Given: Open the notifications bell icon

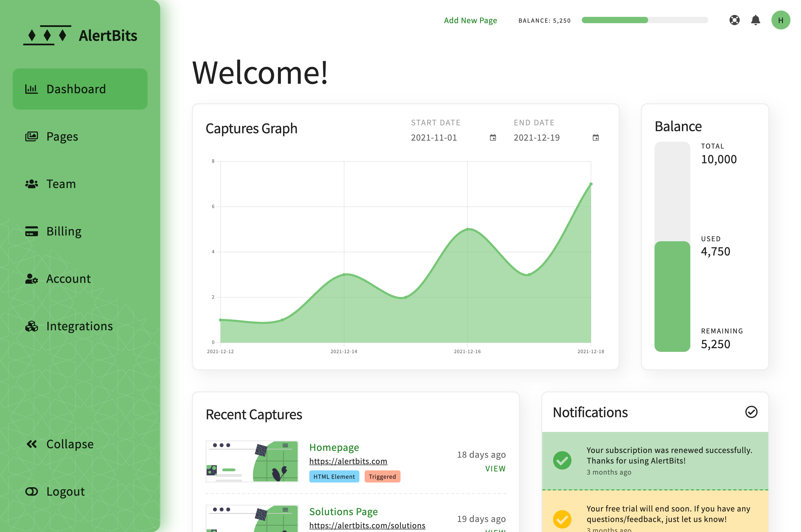Looking at the screenshot, I should pyautogui.click(x=755, y=20).
